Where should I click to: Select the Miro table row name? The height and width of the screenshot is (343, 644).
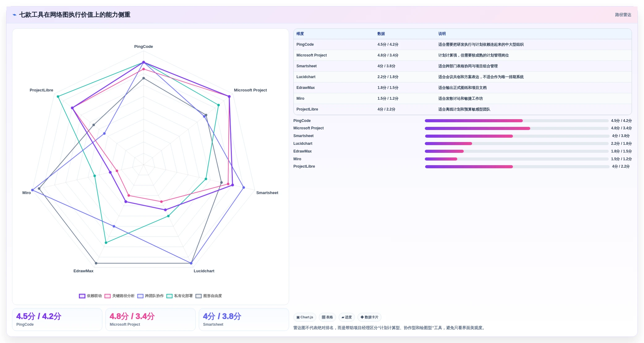[300, 98]
